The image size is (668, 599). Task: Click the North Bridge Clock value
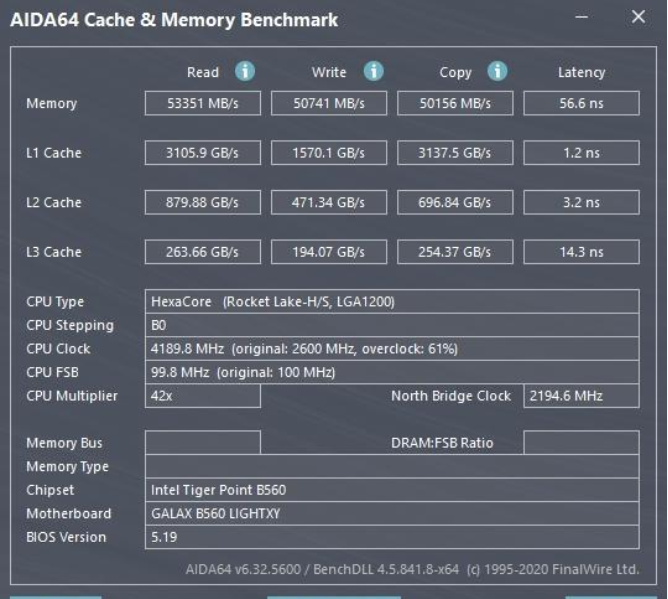point(581,396)
